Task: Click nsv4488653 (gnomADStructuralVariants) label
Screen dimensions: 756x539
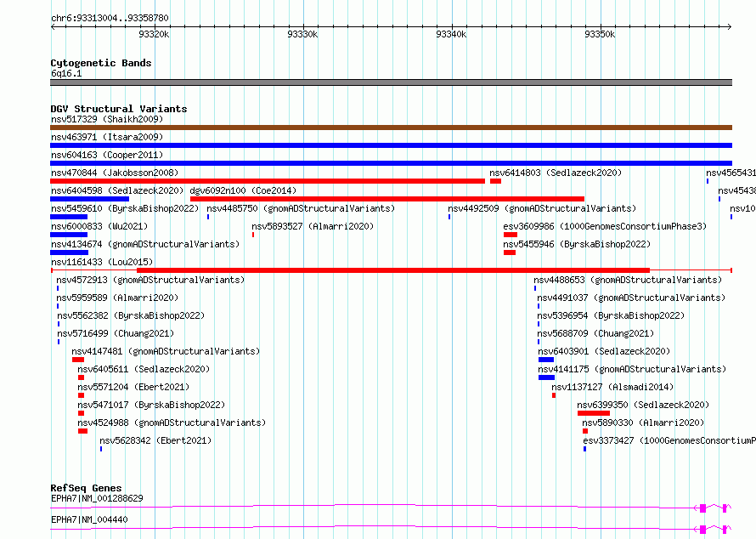Action: click(x=628, y=280)
